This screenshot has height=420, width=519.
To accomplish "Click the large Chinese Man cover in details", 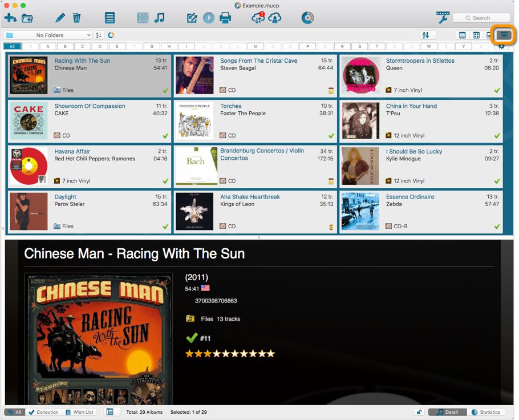I will coord(99,340).
